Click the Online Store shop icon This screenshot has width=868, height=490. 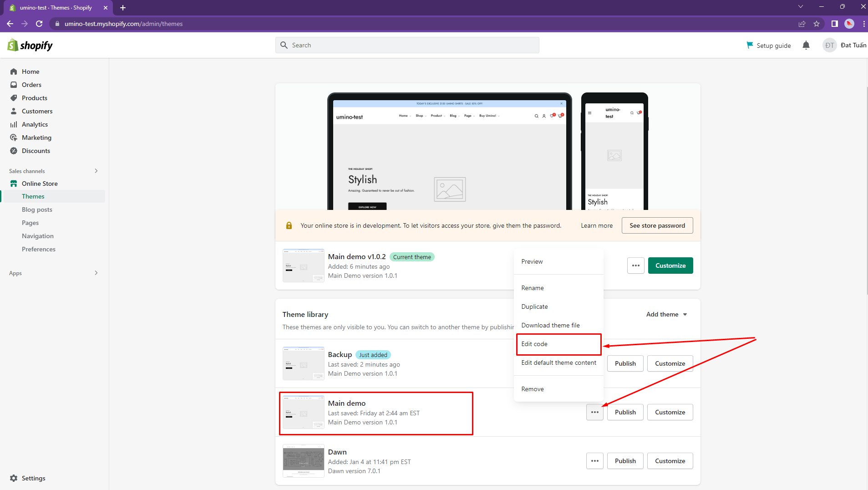[14, 184]
